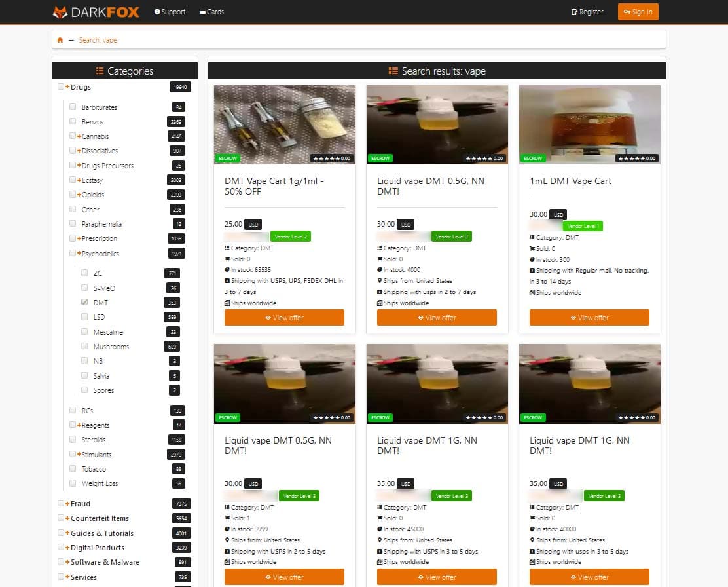Viewport: 728px width, 587px height.
Task: Click the 'Search: vape' breadcrumb link
Action: pyautogui.click(x=98, y=40)
